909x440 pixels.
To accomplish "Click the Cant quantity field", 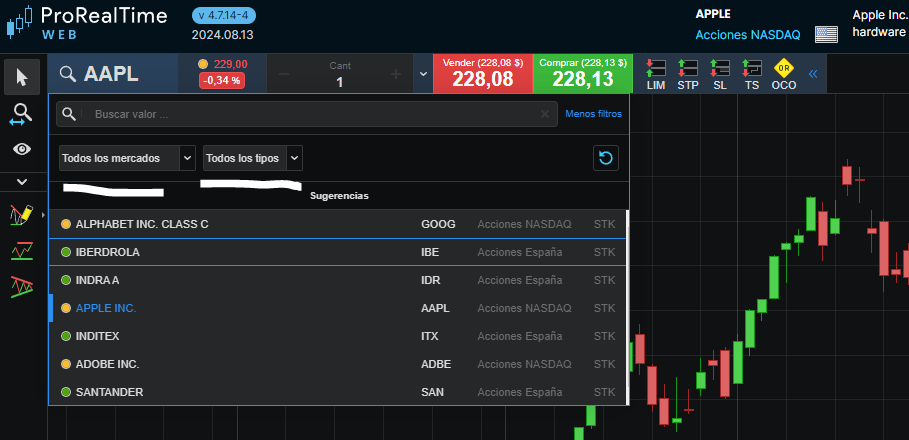I will (340, 74).
